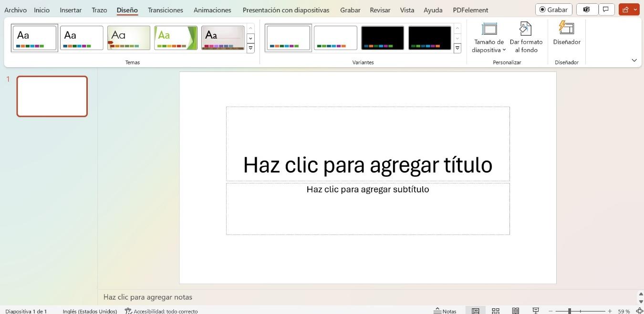
Task: Click the language indicator Inglés (Estados Unidos)
Action: pyautogui.click(x=90, y=311)
